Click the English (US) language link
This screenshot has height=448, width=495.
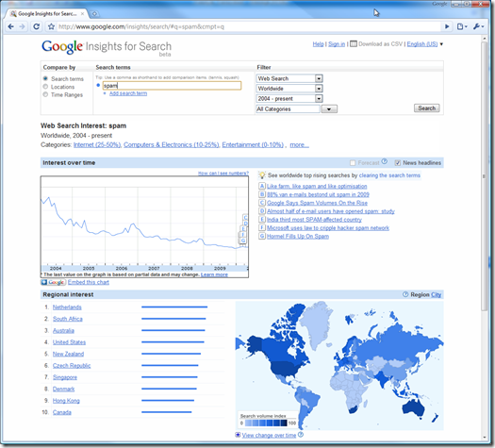click(x=422, y=44)
